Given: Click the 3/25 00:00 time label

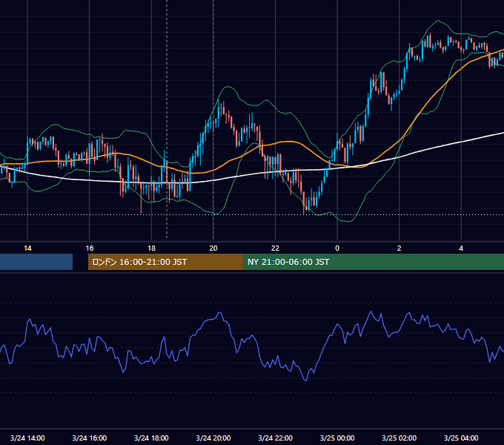Looking at the screenshot, I should [x=337, y=438].
